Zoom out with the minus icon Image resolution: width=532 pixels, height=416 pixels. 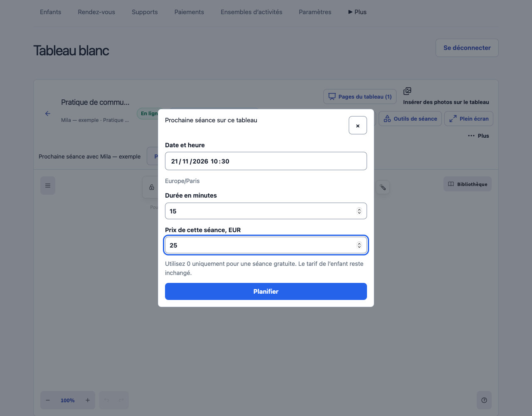tap(48, 400)
